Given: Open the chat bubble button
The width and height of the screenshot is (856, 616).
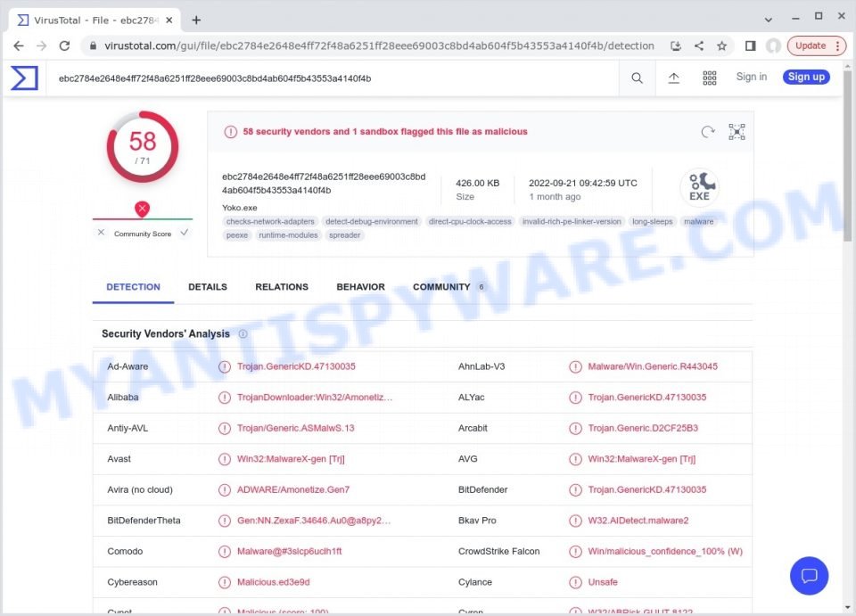Looking at the screenshot, I should 809,576.
